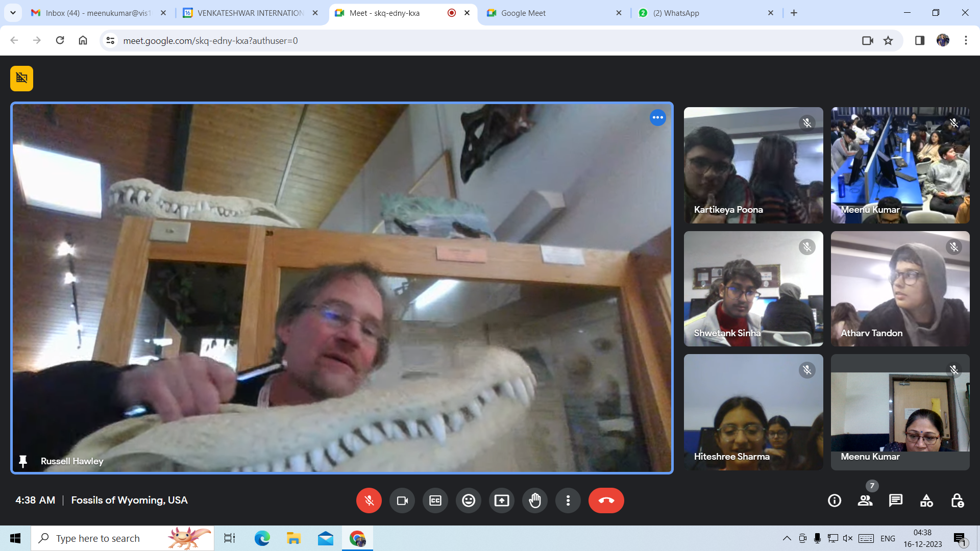Open chat with everyone

tap(896, 500)
